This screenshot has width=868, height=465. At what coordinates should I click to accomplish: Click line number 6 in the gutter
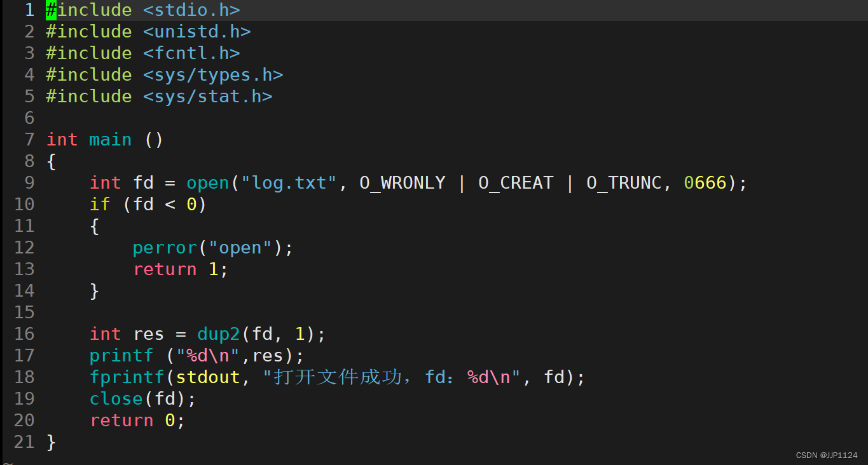[29, 118]
